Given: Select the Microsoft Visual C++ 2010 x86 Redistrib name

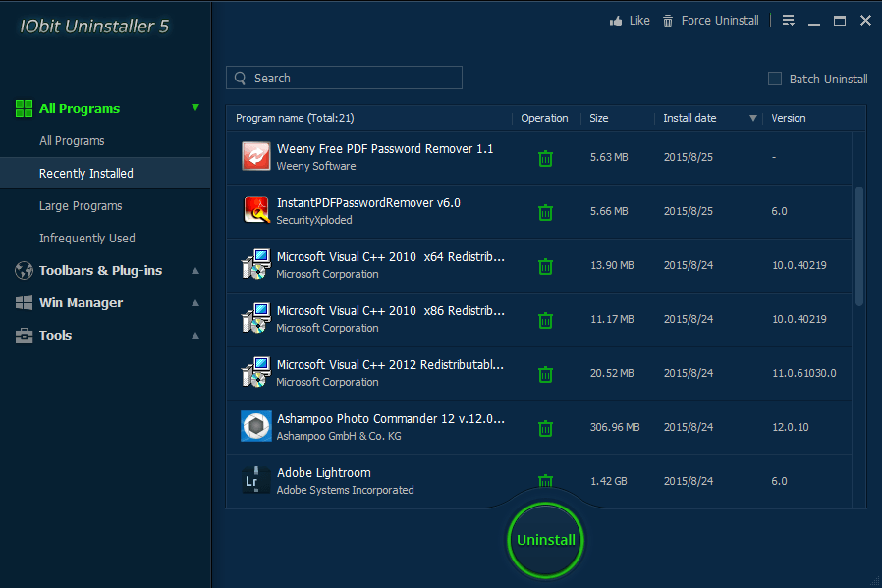Looking at the screenshot, I should (x=390, y=311).
